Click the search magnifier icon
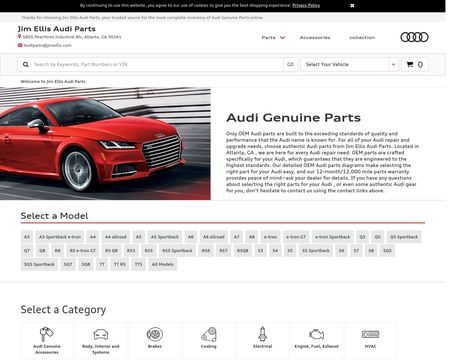The height and width of the screenshot is (360, 450). click(26, 64)
